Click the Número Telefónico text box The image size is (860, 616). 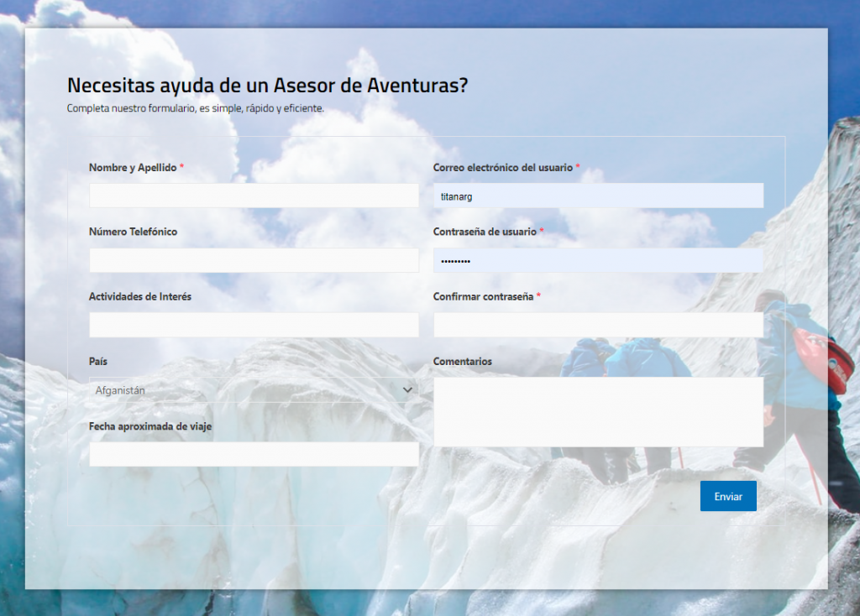[254, 260]
